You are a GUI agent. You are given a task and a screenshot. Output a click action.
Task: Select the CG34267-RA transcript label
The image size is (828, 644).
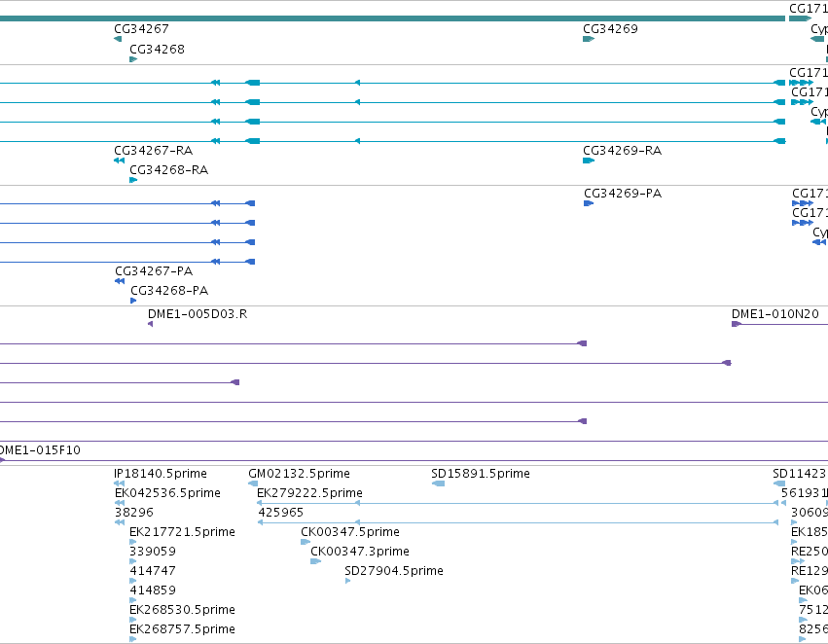153,151
